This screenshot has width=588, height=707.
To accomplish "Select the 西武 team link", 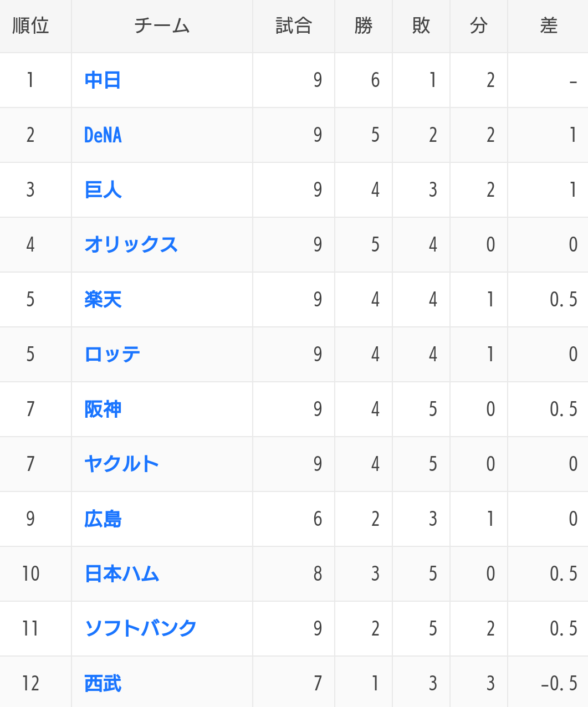I will click(103, 684).
